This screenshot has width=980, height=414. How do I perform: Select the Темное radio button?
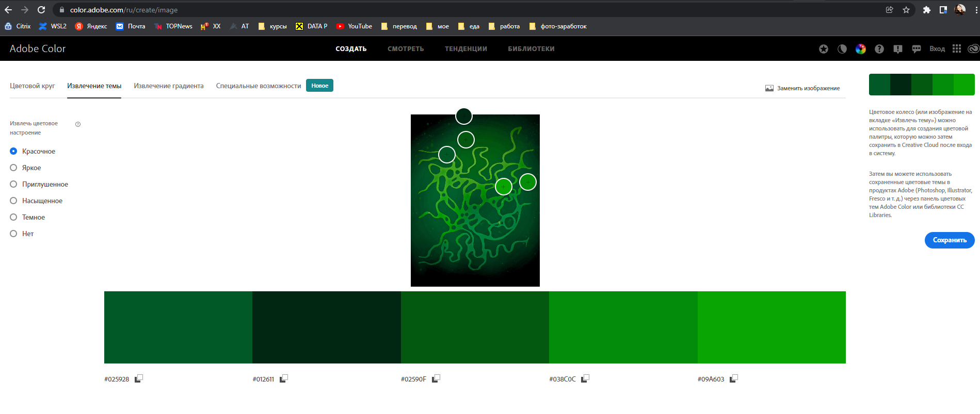[14, 217]
